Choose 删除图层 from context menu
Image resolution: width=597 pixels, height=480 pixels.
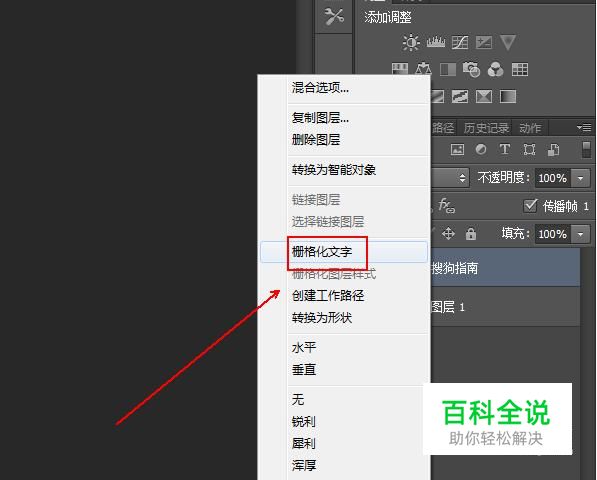[x=344, y=140]
